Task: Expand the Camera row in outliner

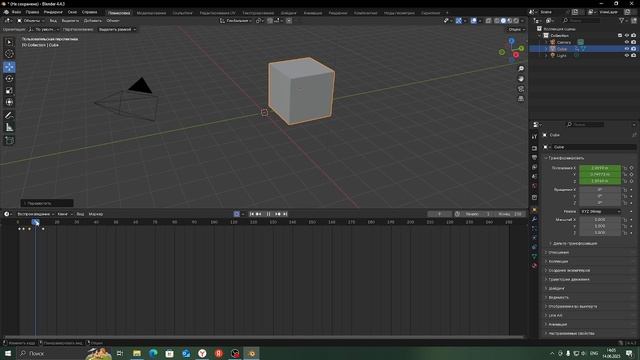Action: [546, 42]
